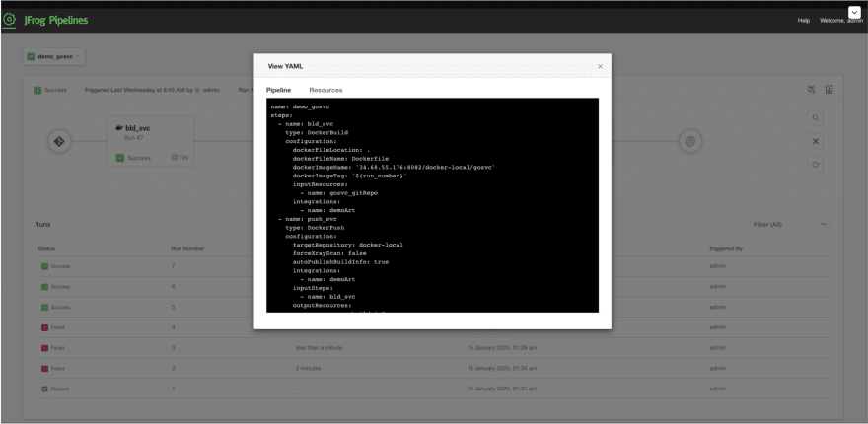868x424 pixels.
Task: Click the Skipped icon for run 1
Action: 44,389
